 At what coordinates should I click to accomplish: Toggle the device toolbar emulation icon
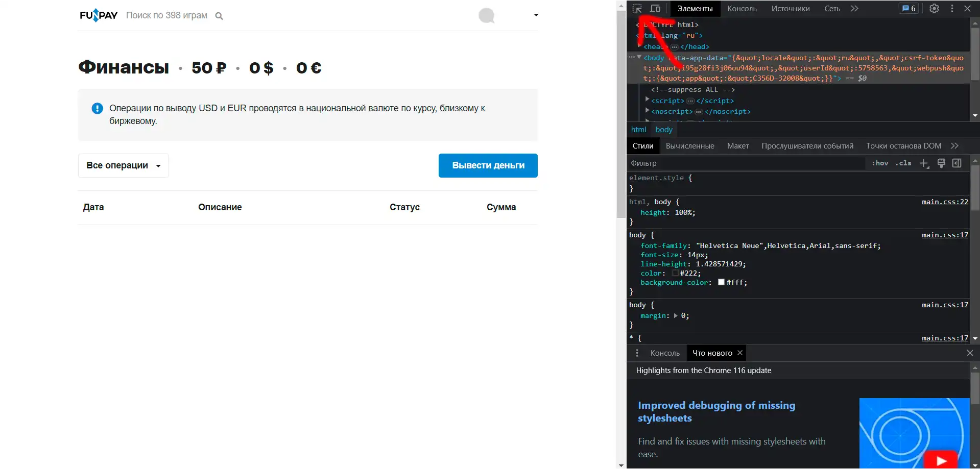click(x=655, y=9)
